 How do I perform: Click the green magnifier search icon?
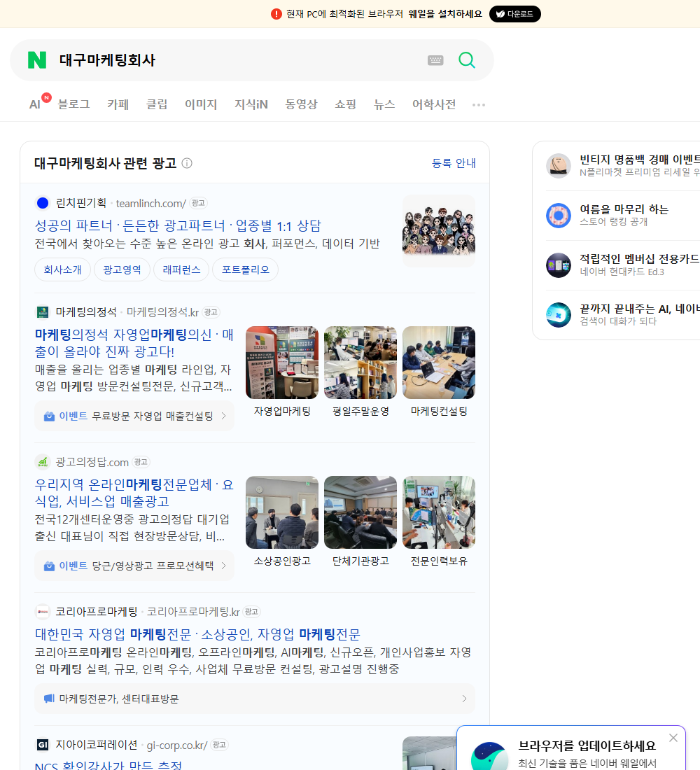coord(467,60)
